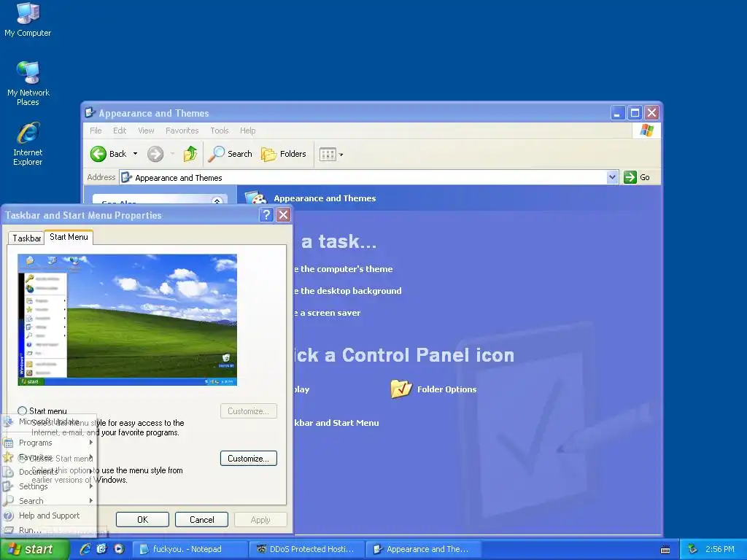Expand the Views dropdown arrow
This screenshot has width=747, height=560.
coord(341,155)
